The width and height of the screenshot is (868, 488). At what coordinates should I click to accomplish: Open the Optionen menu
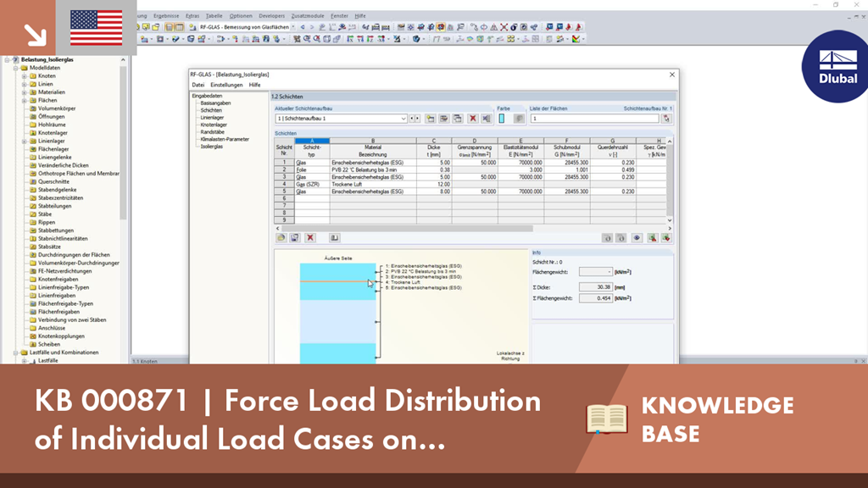click(241, 16)
